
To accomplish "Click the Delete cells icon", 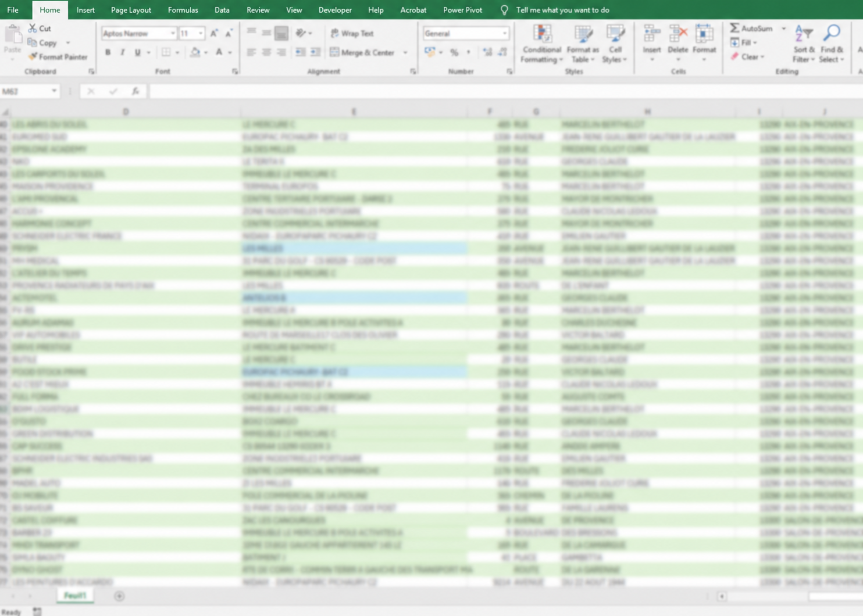I will 677,35.
